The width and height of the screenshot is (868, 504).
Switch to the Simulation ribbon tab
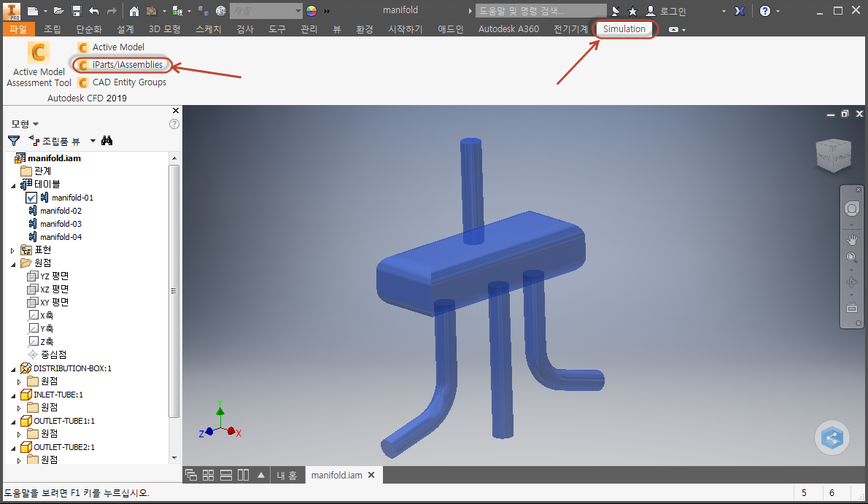click(x=624, y=28)
